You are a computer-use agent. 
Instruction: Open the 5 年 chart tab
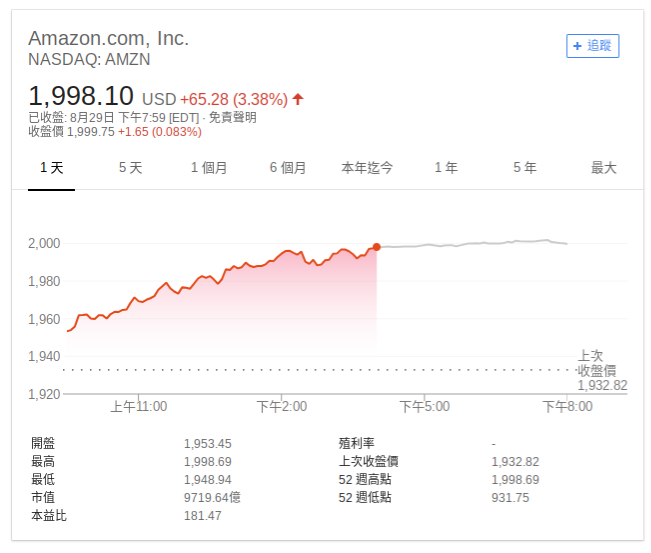525,168
